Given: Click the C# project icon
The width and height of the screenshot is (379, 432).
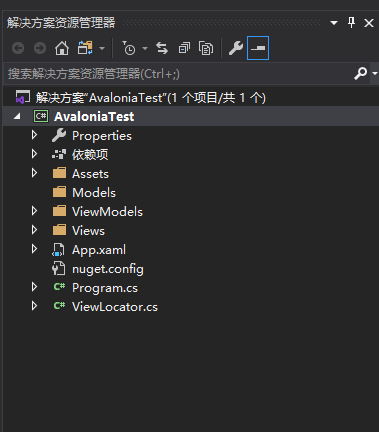Looking at the screenshot, I should (41, 116).
